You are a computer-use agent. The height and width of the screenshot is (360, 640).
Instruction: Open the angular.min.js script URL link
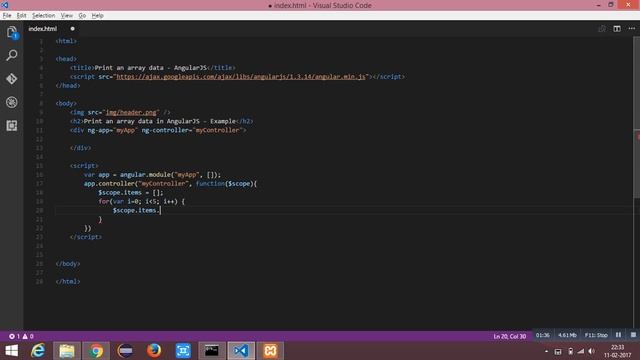[x=241, y=77]
